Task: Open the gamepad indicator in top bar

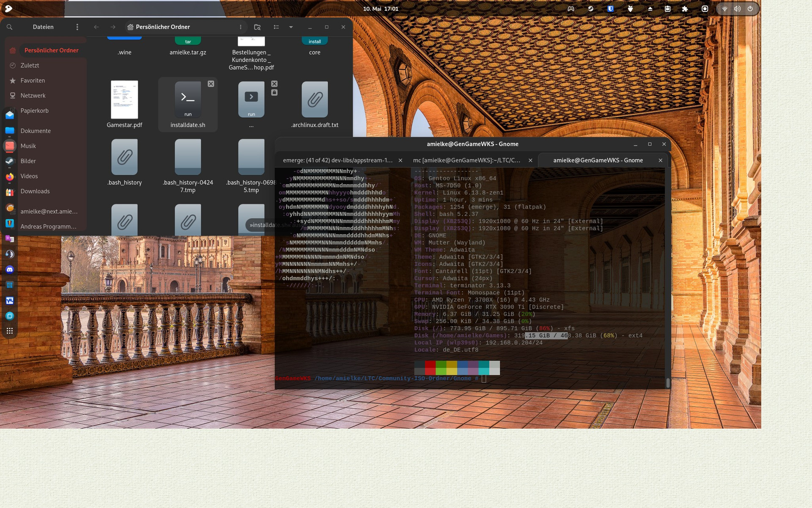Action: [571, 9]
